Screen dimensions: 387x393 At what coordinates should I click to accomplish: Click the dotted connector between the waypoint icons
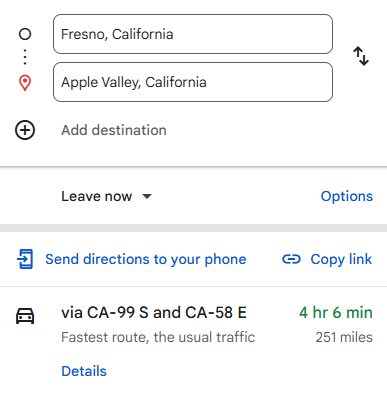[x=25, y=57]
